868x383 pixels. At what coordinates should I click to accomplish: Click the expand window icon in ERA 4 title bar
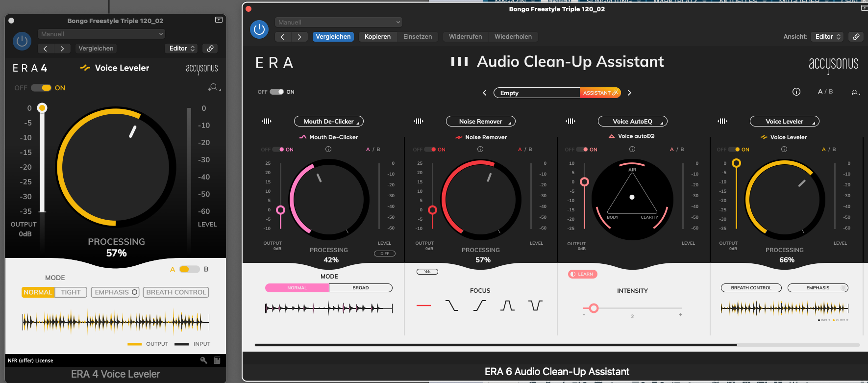(219, 20)
